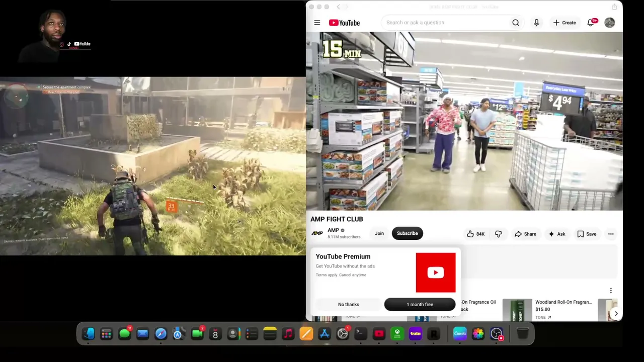Launch Terminal from the Dock

point(360,333)
